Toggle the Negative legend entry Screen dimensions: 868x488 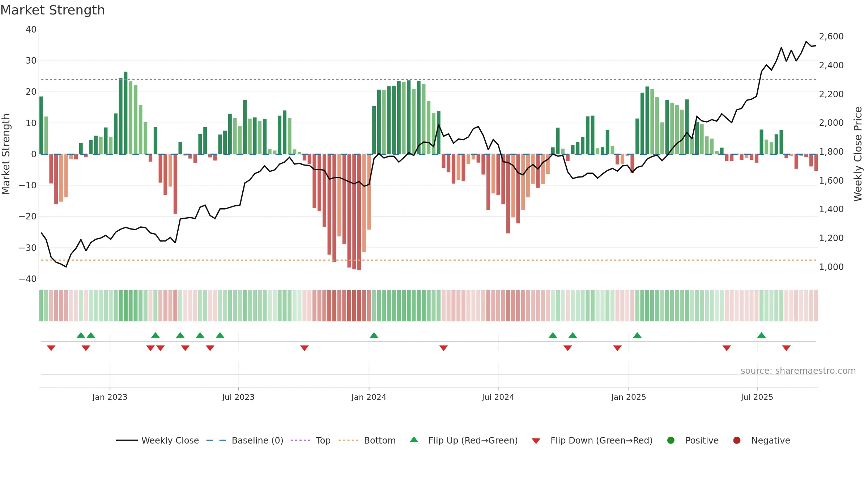point(761,440)
